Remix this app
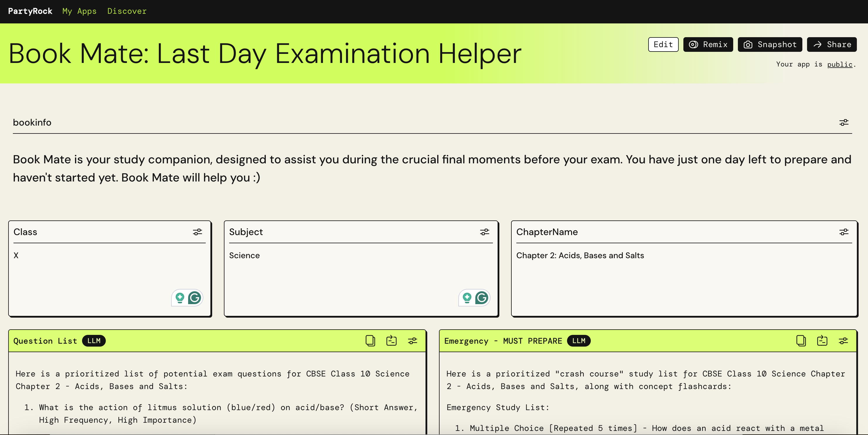 (708, 44)
